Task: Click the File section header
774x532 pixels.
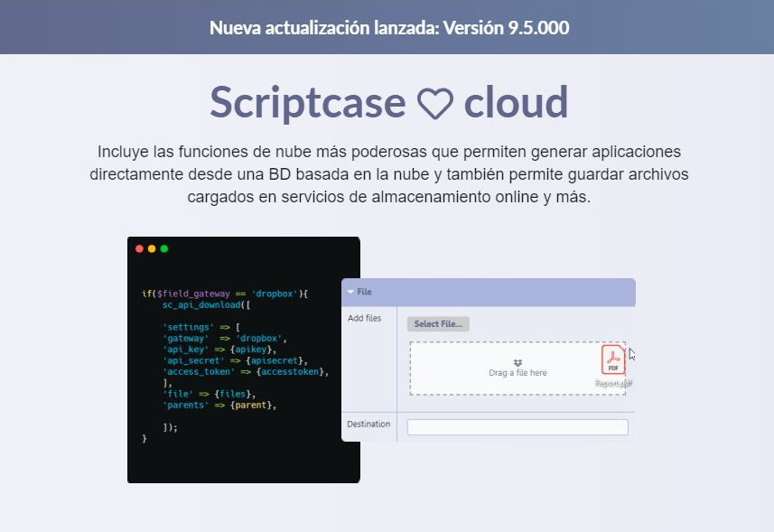Action: tap(365, 292)
